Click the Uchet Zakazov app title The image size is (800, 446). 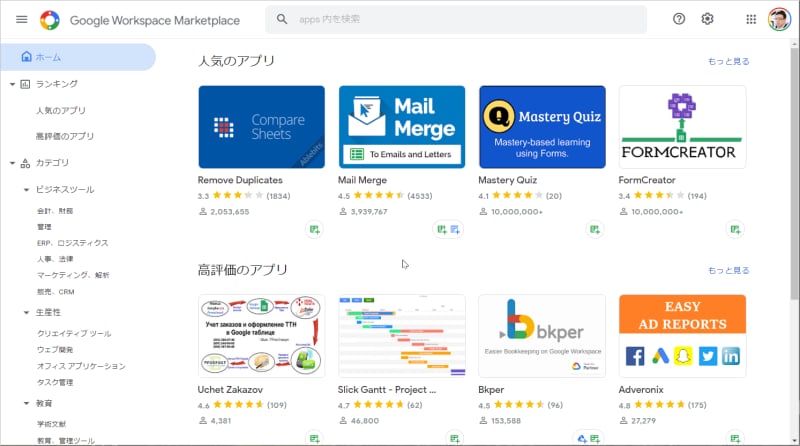230,390
